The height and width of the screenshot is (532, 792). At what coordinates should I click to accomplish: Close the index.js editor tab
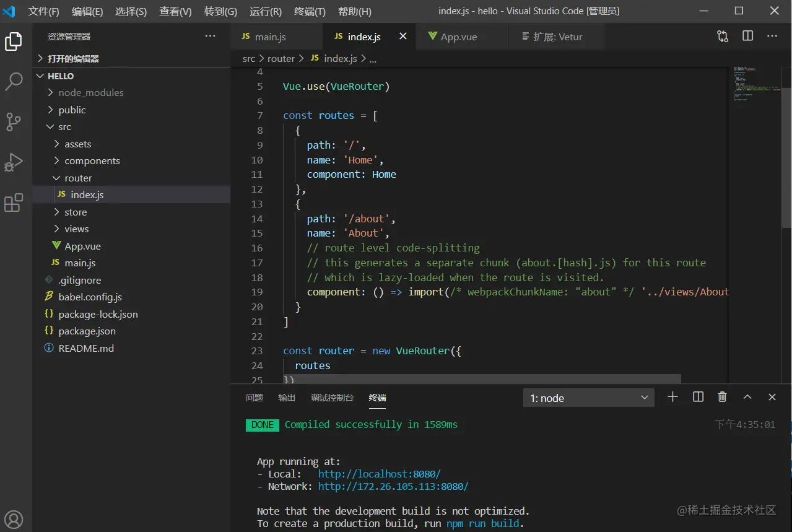point(403,37)
